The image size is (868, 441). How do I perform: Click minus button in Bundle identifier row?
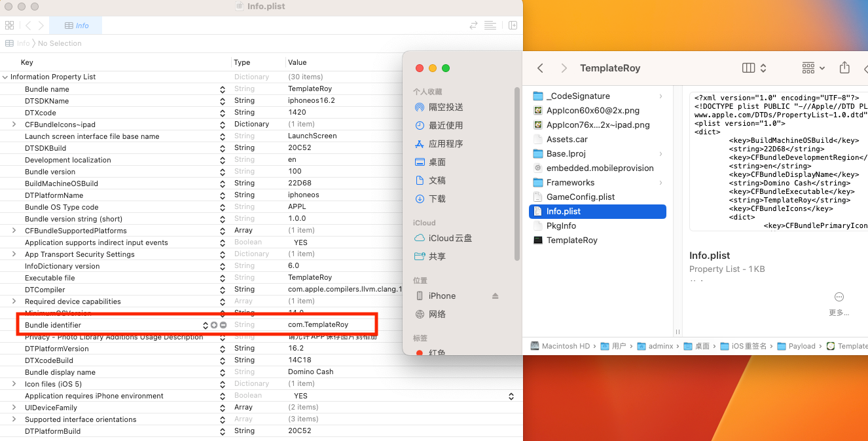(x=223, y=325)
